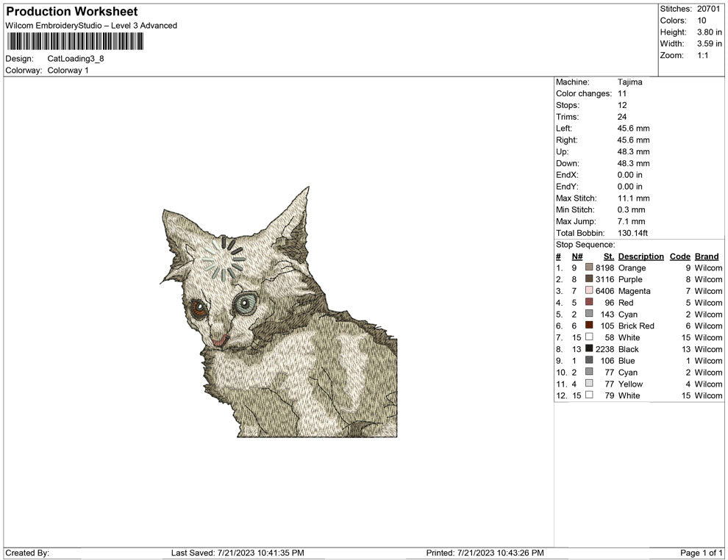728x560 pixels.
Task: Click the Orange color swatch in row 1
Action: coord(589,268)
